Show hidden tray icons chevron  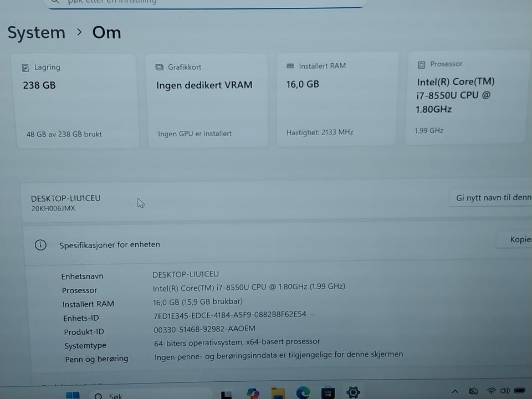(x=455, y=392)
